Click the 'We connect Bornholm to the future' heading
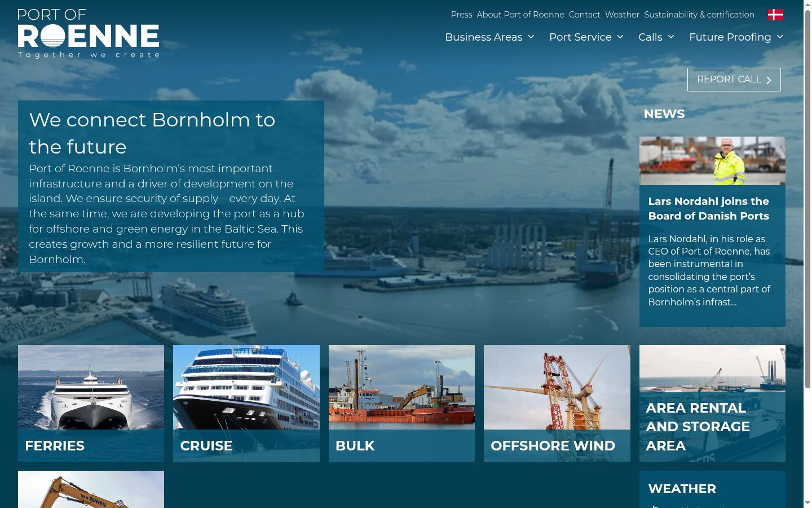Screen dimensions: 812x508 click(152, 133)
